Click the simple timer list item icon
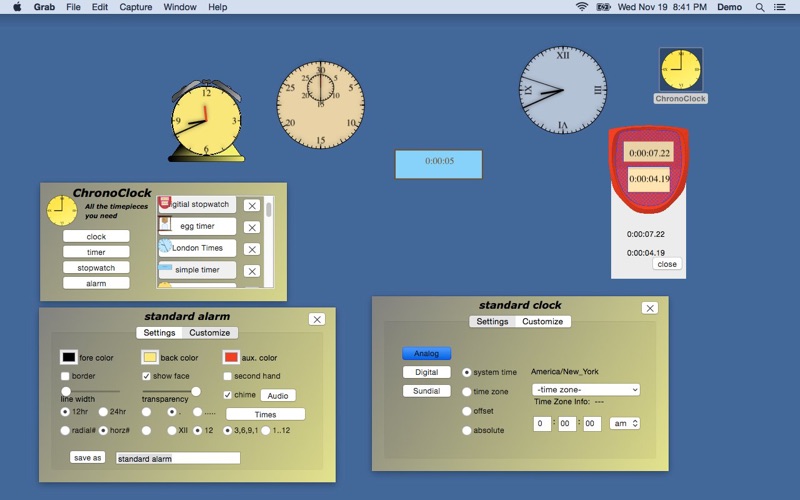This screenshot has height=500, width=800. [x=165, y=268]
